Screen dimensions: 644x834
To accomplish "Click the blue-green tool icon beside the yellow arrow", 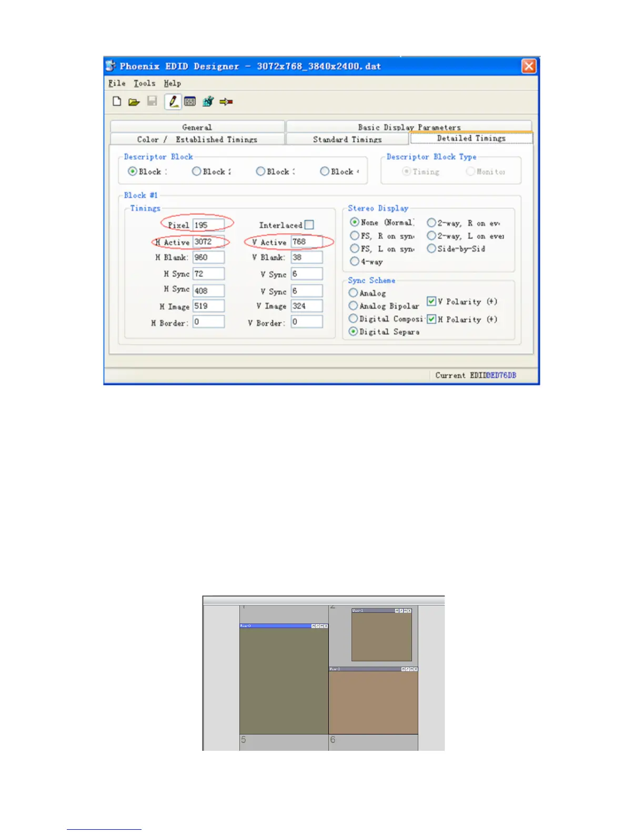I will (208, 102).
